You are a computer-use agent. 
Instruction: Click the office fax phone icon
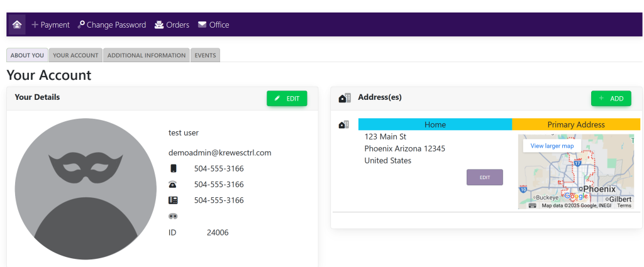174,200
